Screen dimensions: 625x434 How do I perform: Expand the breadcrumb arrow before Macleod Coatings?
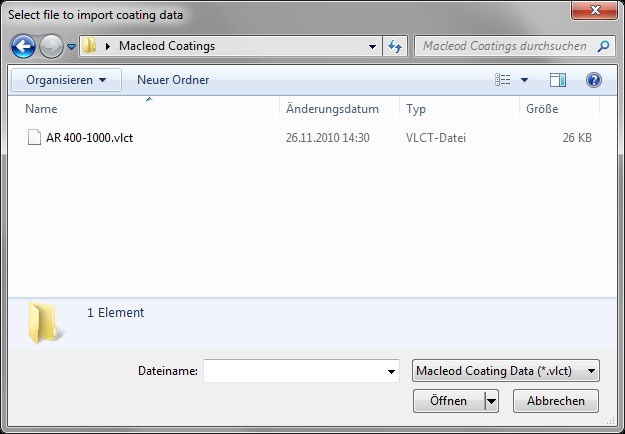[108, 46]
